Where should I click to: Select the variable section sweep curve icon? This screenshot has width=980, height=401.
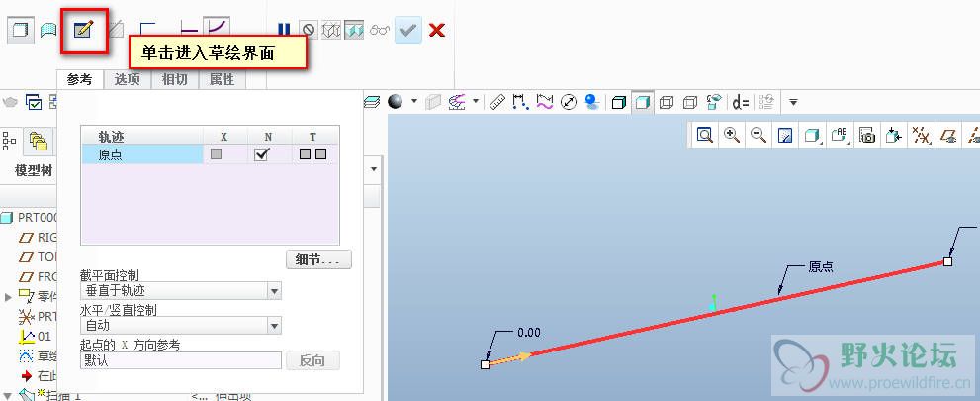tap(217, 28)
